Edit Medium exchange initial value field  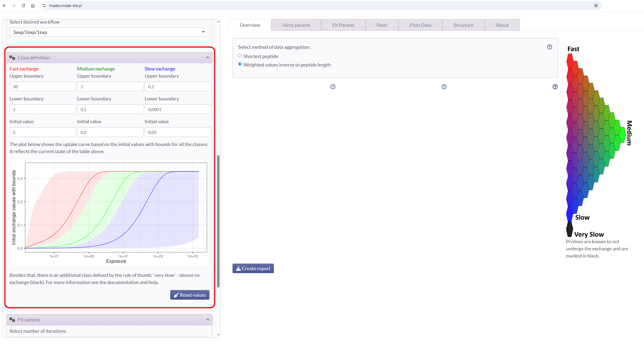(110, 132)
